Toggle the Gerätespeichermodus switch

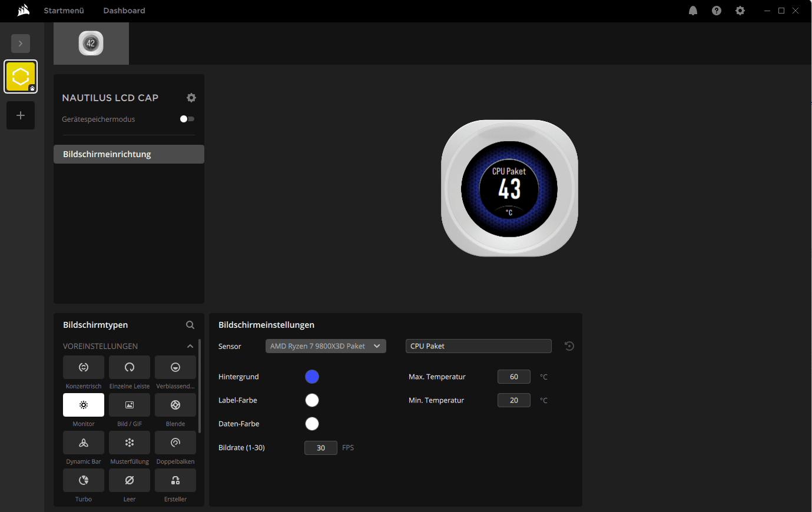pos(187,119)
